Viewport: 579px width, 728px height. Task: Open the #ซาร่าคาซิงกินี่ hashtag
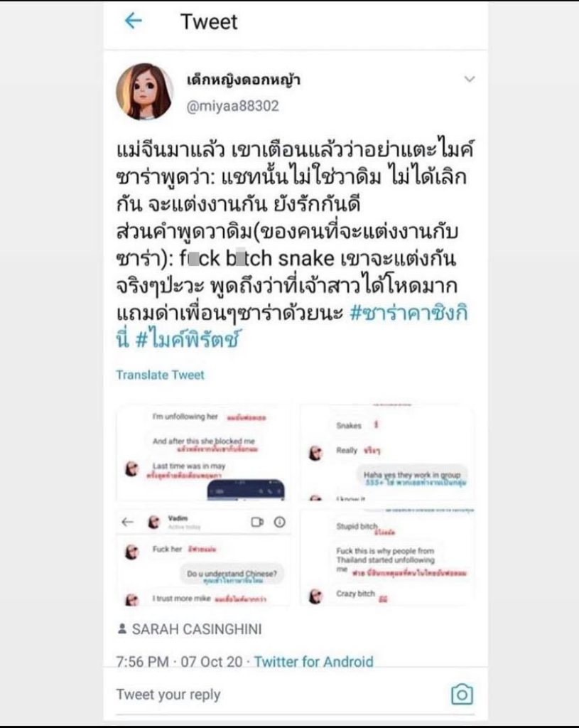point(292,326)
